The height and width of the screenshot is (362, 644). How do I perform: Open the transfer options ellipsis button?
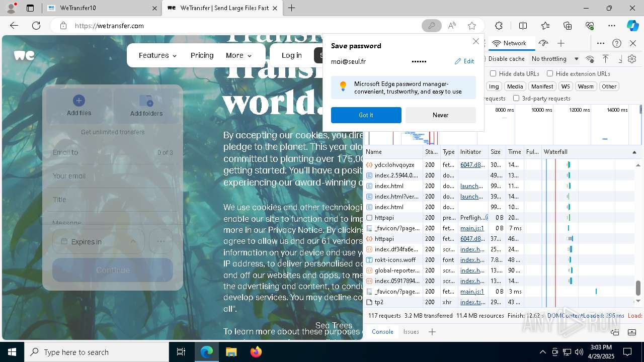161,242
